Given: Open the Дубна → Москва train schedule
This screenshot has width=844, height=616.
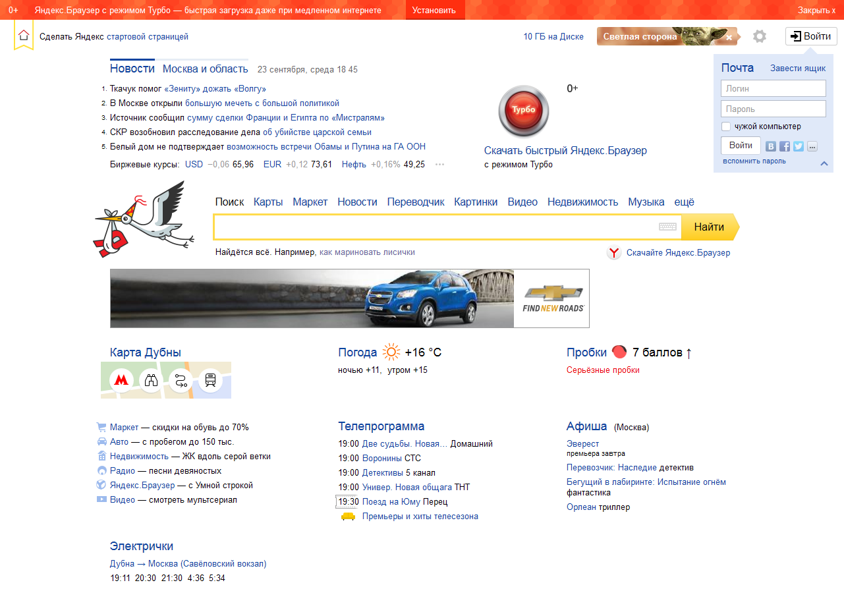Looking at the screenshot, I should click(x=188, y=564).
